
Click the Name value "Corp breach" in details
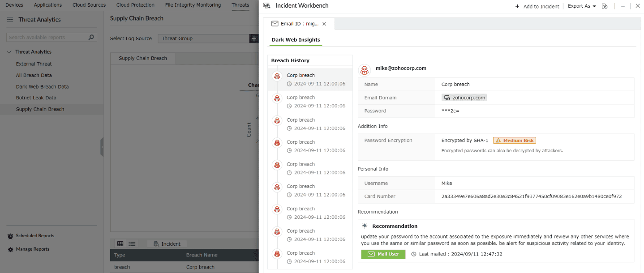[455, 85]
